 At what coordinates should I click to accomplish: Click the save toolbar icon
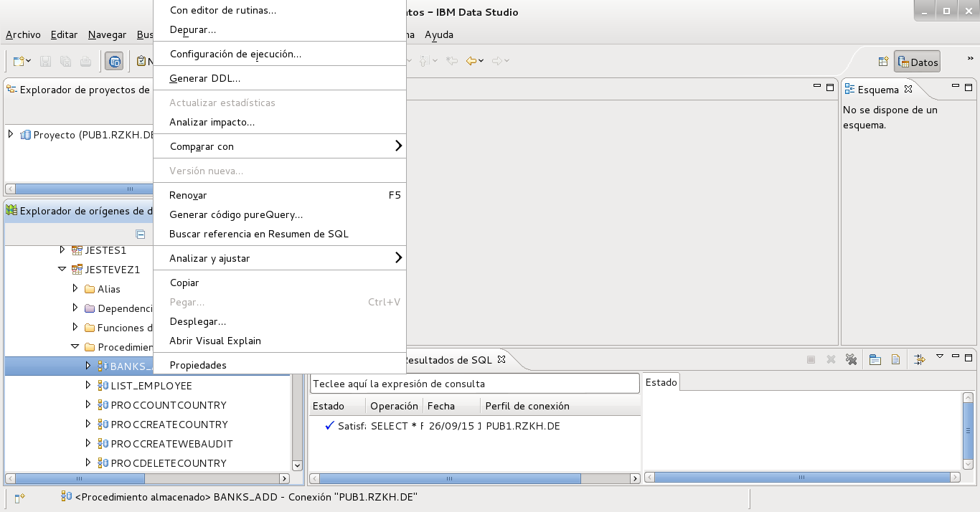point(46,62)
